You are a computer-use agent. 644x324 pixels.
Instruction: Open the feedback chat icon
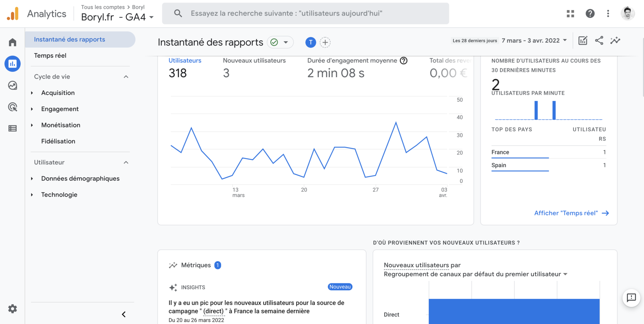(x=631, y=298)
